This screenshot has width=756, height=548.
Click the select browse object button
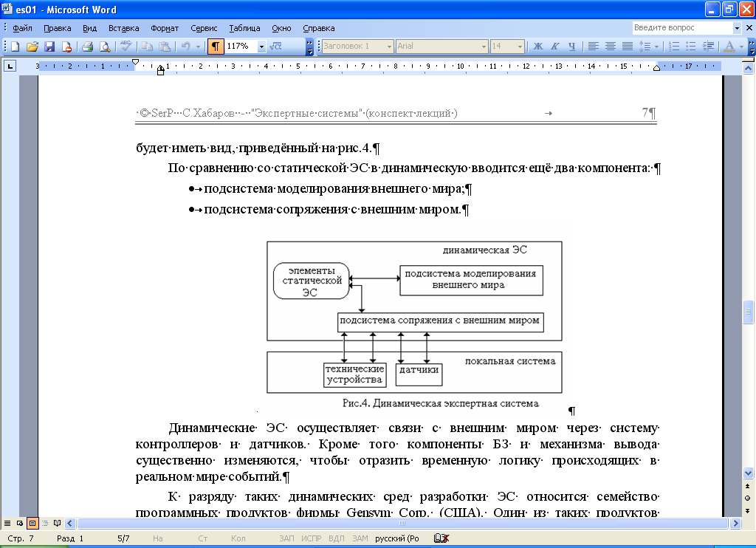click(x=747, y=499)
